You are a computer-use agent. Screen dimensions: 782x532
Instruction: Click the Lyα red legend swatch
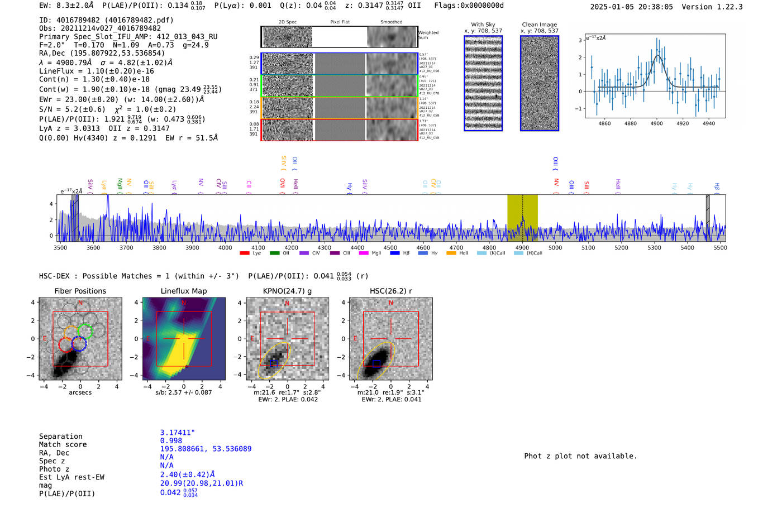coord(244,253)
